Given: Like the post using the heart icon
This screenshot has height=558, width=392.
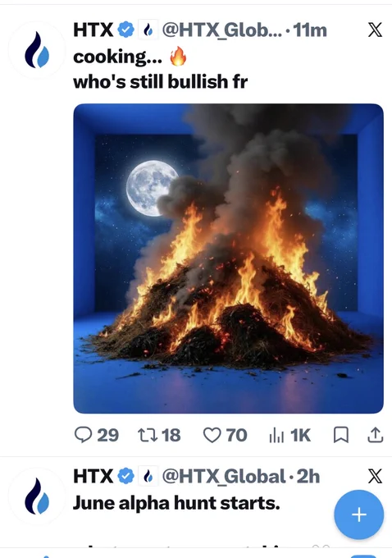Looking at the screenshot, I should coord(212,435).
